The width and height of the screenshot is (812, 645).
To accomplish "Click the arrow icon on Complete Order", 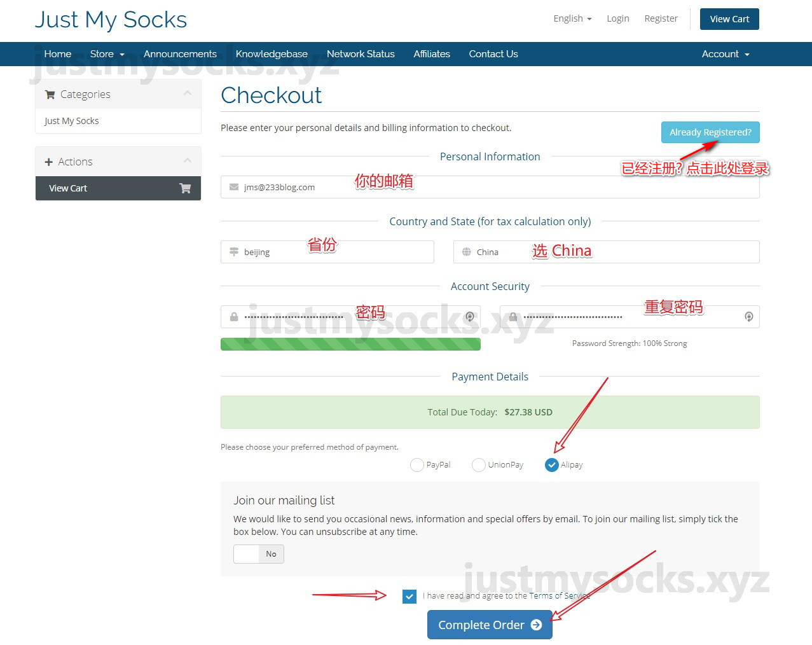I will (x=536, y=625).
